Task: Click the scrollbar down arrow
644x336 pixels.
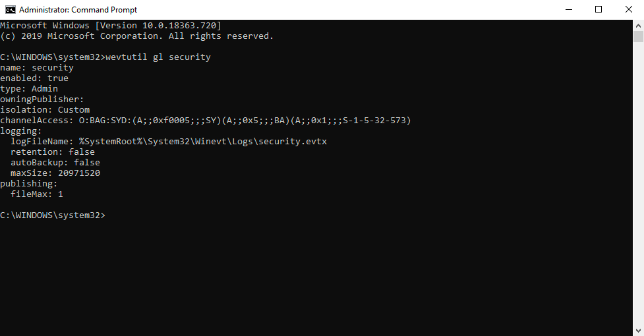Action: (x=638, y=331)
